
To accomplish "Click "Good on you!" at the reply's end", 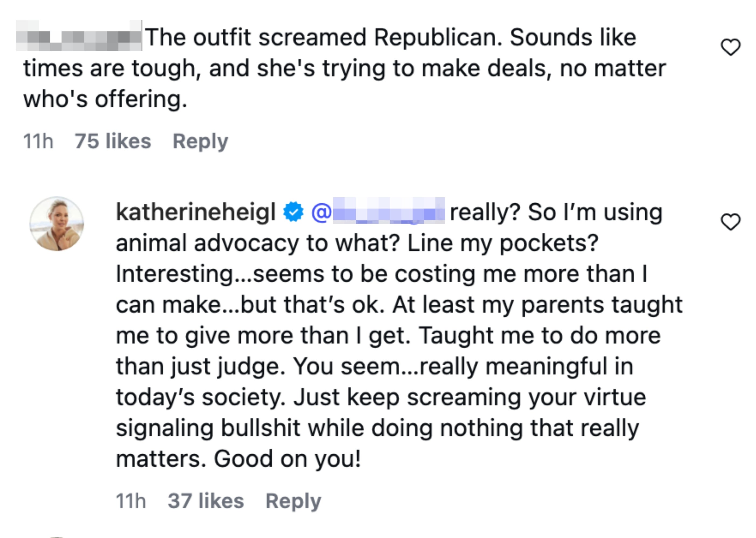I will click(287, 459).
